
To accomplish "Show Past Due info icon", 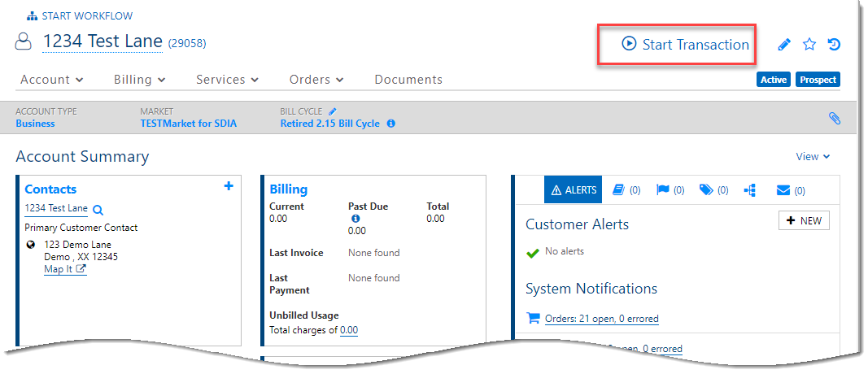I will pyautogui.click(x=356, y=219).
